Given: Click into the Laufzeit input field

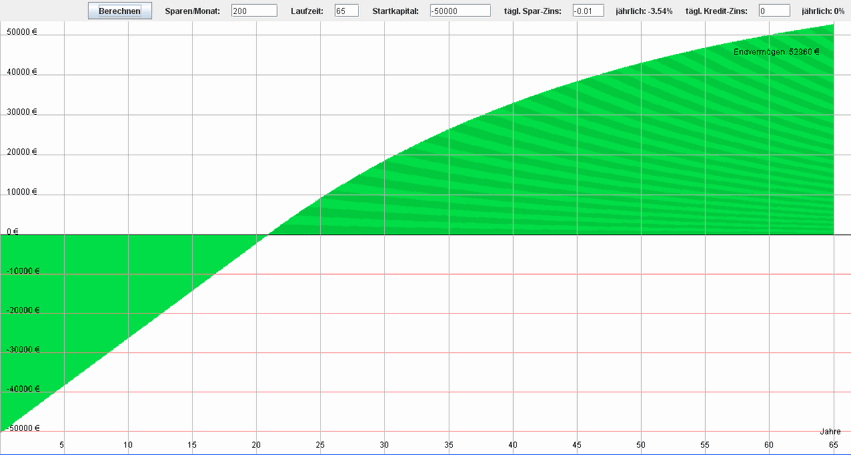Looking at the screenshot, I should (346, 11).
